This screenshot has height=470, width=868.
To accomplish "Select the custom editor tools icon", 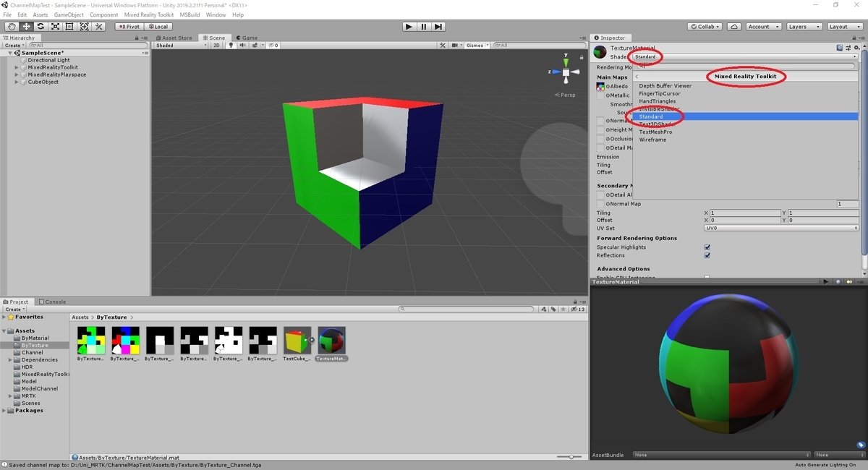I will [x=99, y=27].
